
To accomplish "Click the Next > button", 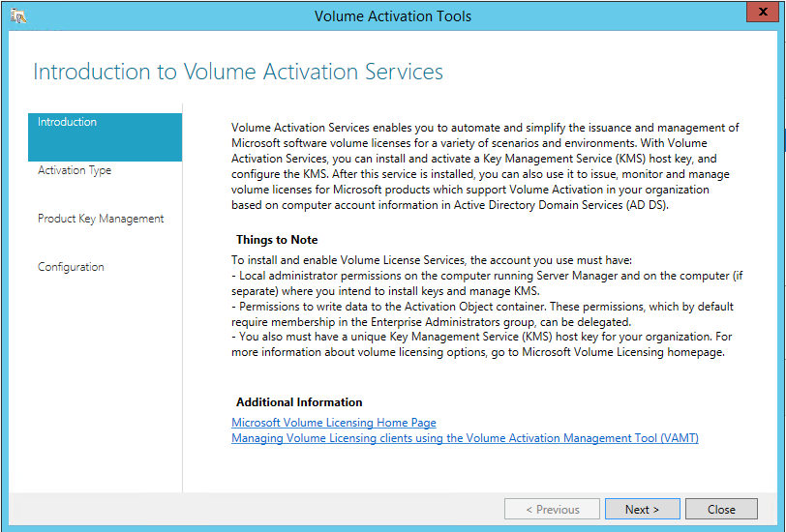I will (x=642, y=509).
